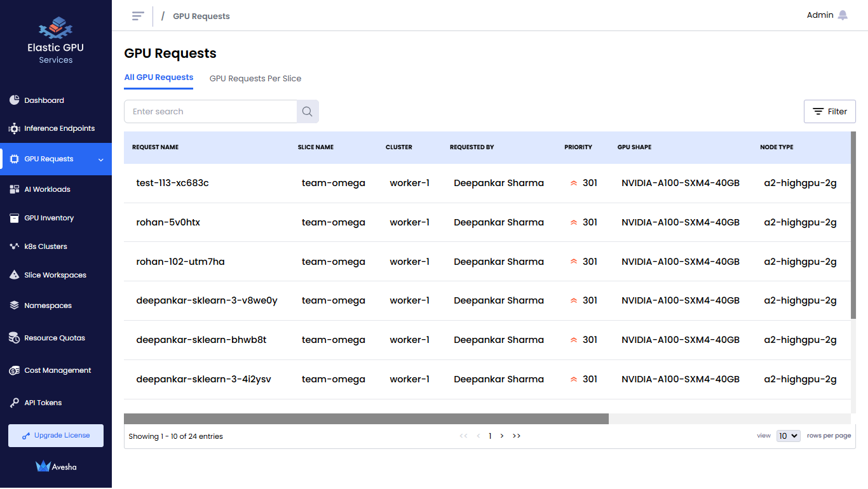This screenshot has height=489, width=868.
Task: Click the vertical table scrollbar
Action: pyautogui.click(x=853, y=225)
